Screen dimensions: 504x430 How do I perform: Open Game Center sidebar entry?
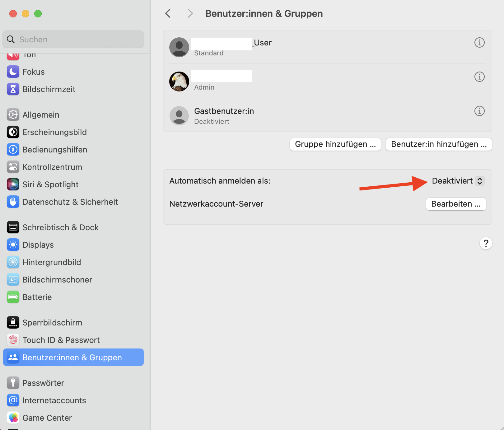click(73, 418)
